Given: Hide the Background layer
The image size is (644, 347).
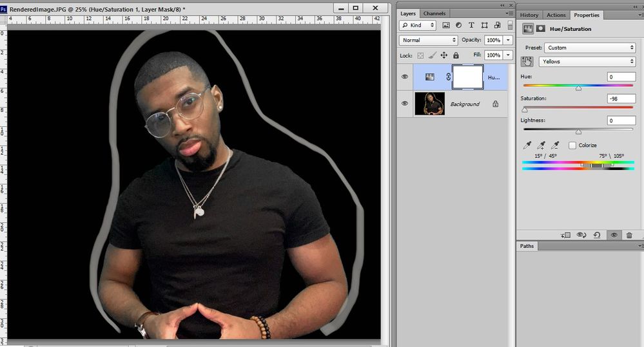Looking at the screenshot, I should [x=405, y=104].
